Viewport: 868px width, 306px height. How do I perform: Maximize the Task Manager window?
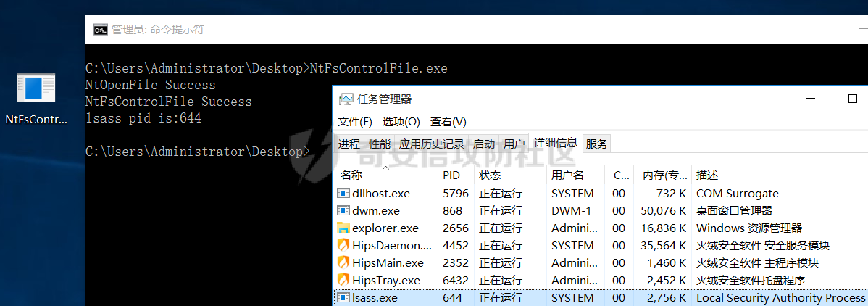point(853,99)
